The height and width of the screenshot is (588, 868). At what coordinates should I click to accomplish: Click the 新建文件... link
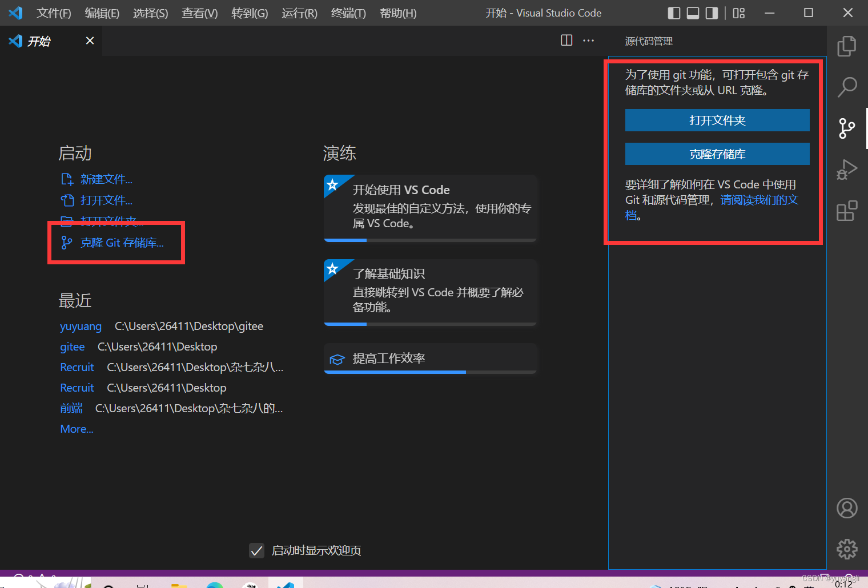97,179
